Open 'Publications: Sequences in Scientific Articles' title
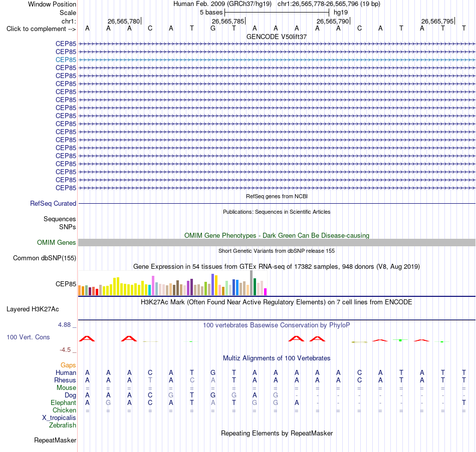Screen dimensions: 476x452 tap(277, 212)
